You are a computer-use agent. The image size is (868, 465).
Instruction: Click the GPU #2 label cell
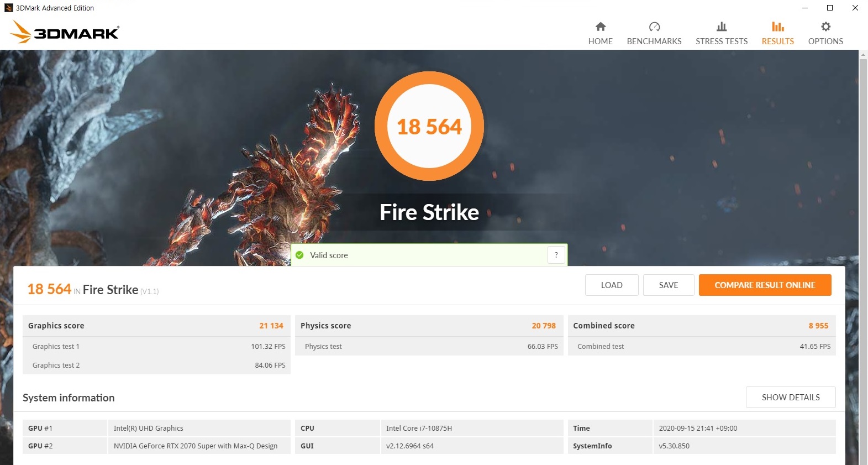[65, 446]
